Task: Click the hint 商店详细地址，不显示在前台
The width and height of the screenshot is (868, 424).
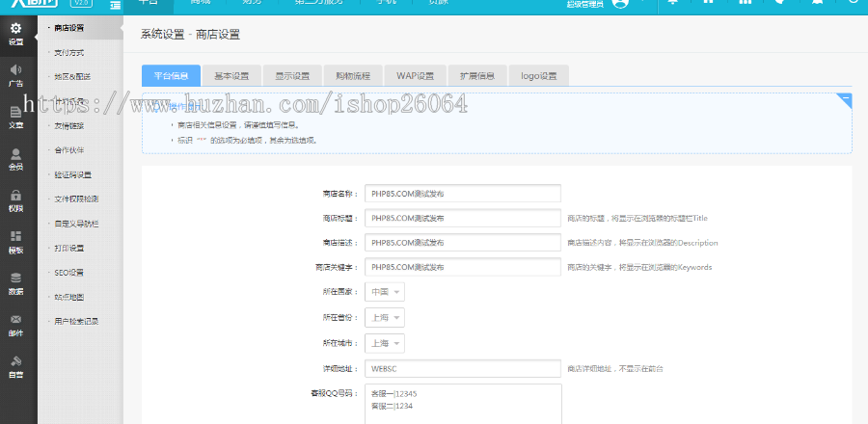Action: tap(615, 369)
